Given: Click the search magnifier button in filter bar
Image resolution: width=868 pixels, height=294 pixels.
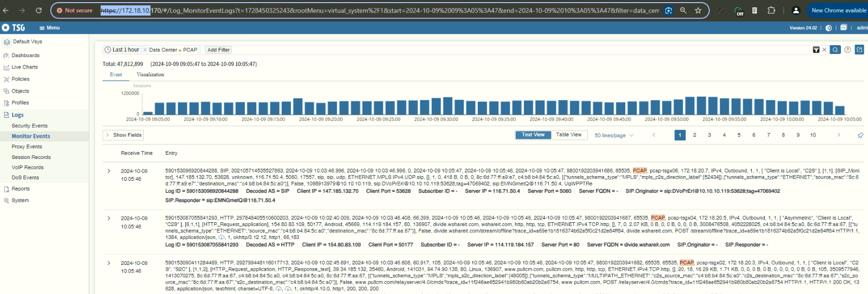Looking at the screenshot, I should point(835,50).
